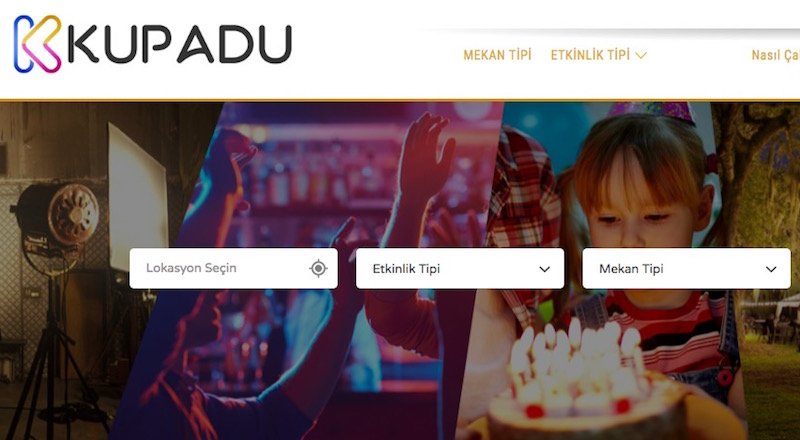The height and width of the screenshot is (440, 800).
Task: Click the colorful K logo icon
Action: (37, 44)
